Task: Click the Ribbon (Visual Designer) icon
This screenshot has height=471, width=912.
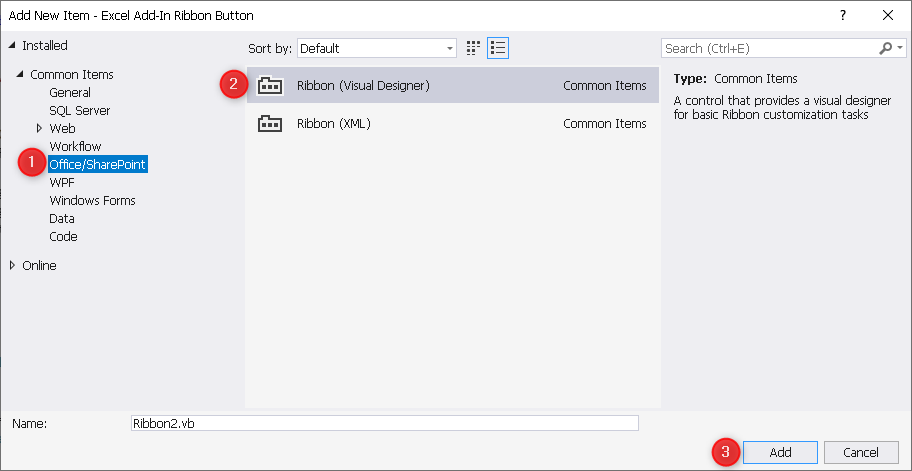Action: (270, 85)
